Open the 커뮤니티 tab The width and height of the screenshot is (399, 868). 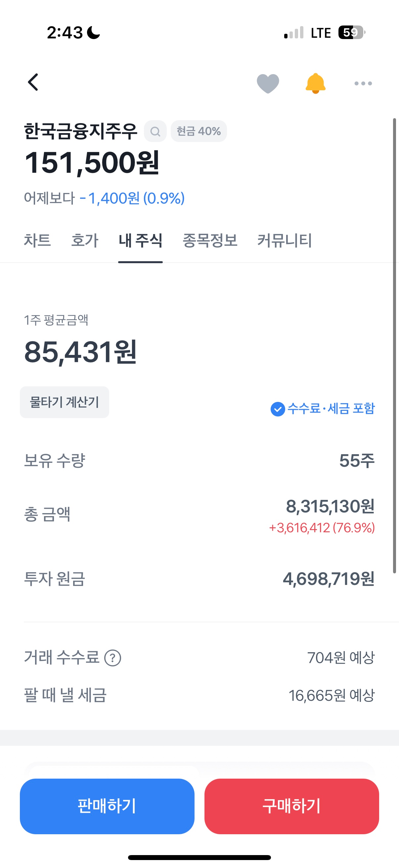[285, 241]
